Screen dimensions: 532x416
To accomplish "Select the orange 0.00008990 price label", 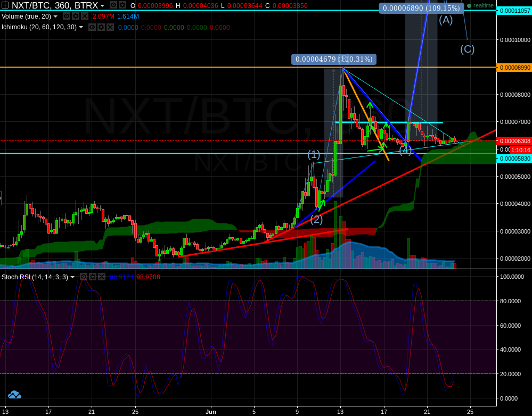I will tap(514, 68).
